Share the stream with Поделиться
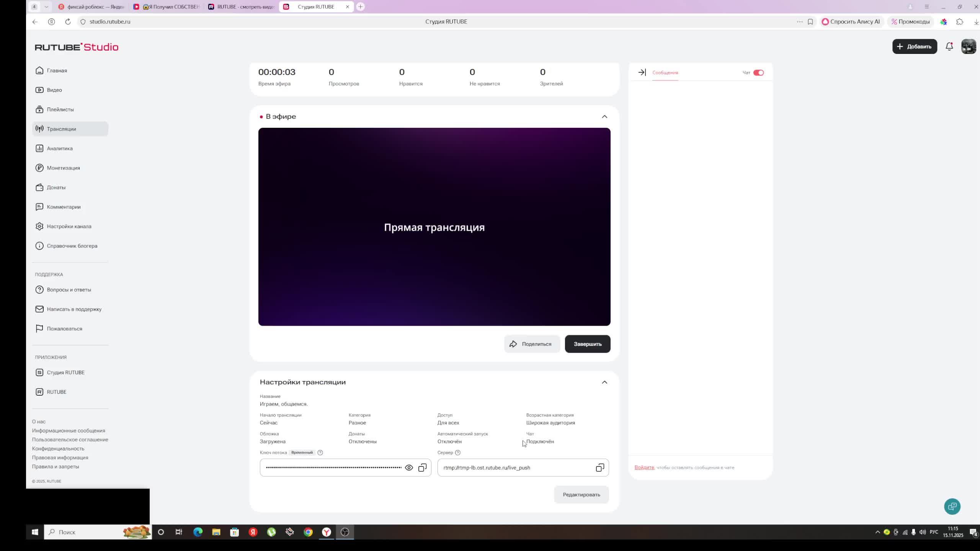Viewport: 980px width, 551px height. point(532,344)
